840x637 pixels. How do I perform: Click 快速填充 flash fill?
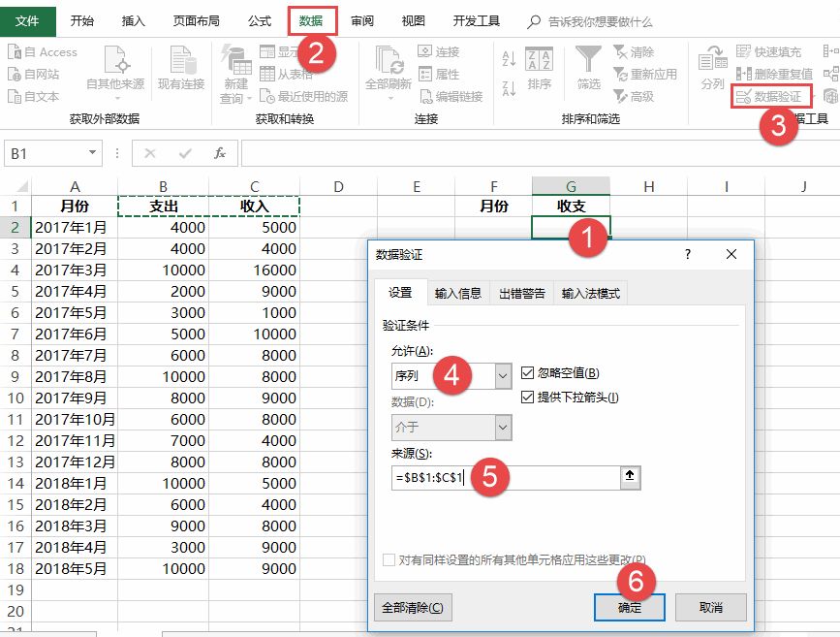click(768, 52)
